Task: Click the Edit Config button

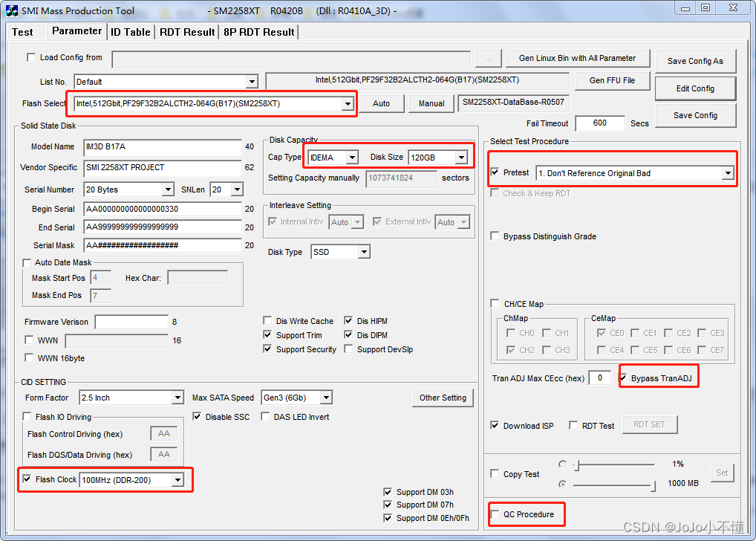Action: click(695, 88)
